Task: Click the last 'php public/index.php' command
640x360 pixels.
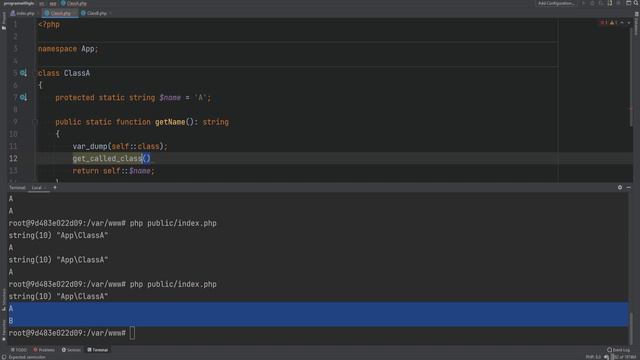Action: (x=173, y=284)
